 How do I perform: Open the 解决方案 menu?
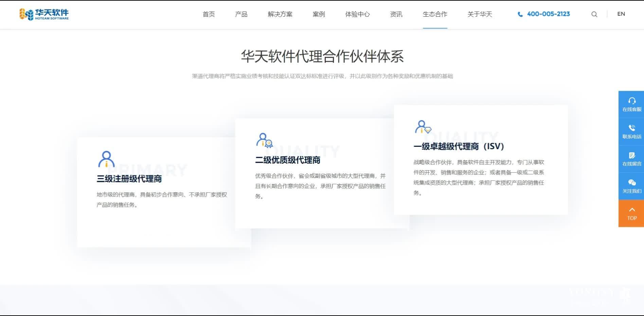280,14
